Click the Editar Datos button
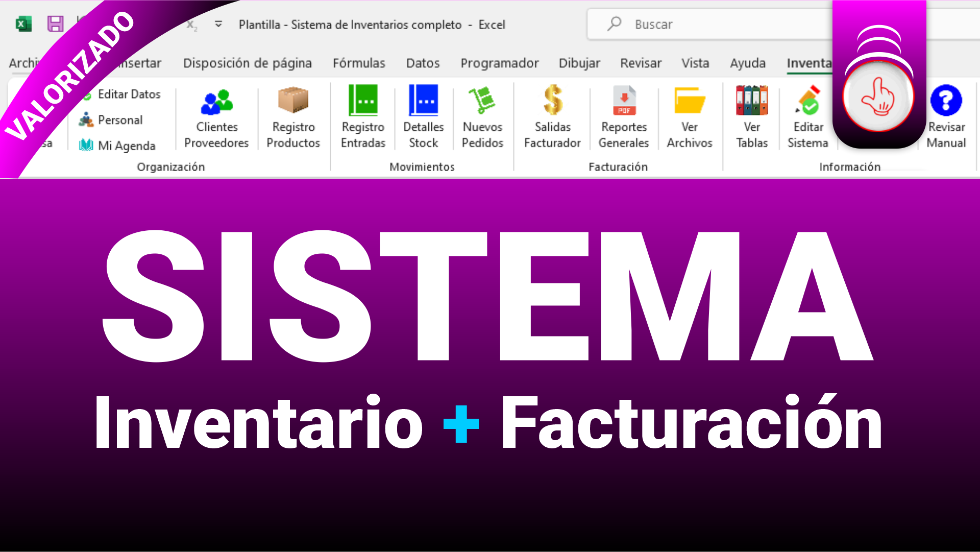 point(129,94)
